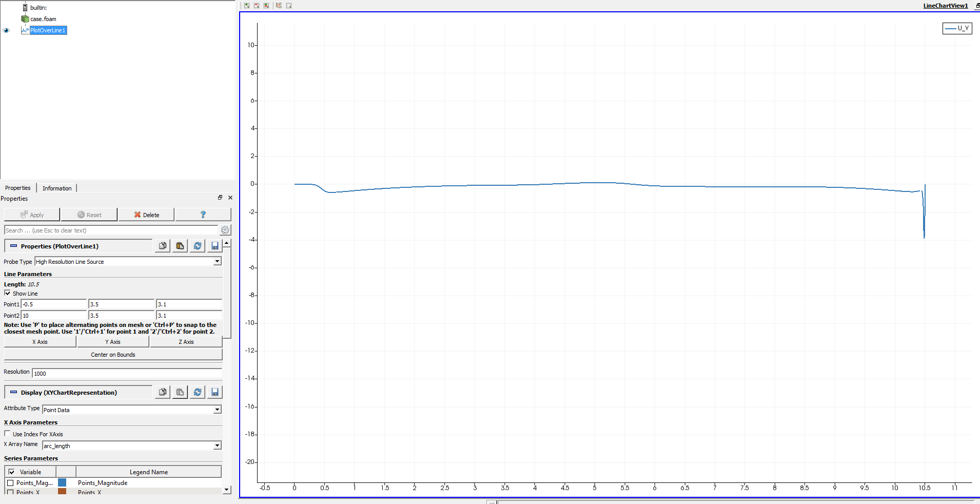
Task: Align line to Y Axis
Action: click(113, 342)
